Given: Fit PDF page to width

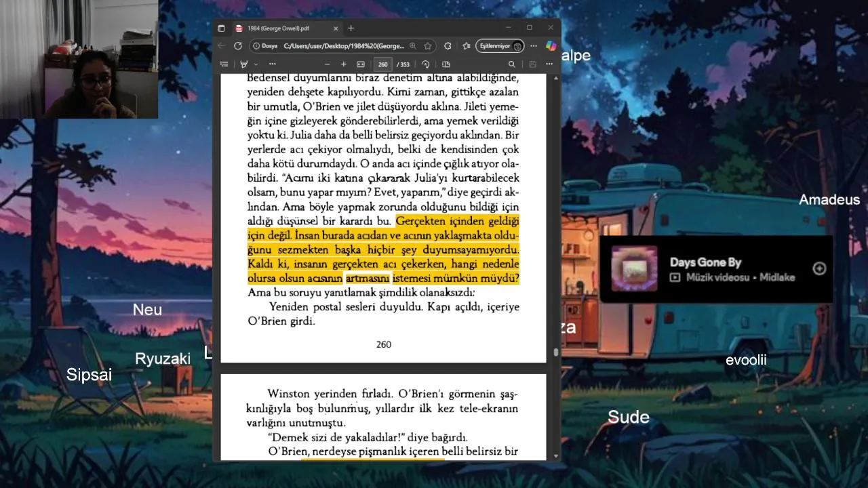Looking at the screenshot, I should [x=361, y=64].
